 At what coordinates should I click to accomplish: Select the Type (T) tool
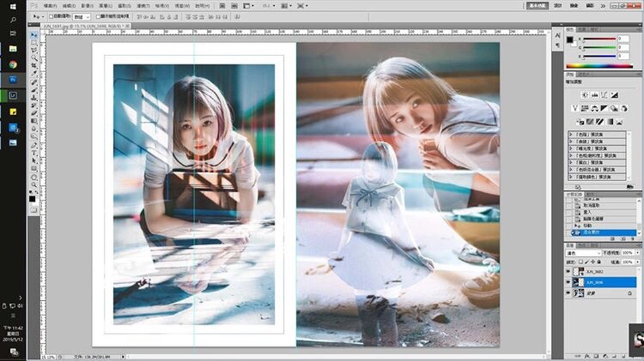pos(34,152)
